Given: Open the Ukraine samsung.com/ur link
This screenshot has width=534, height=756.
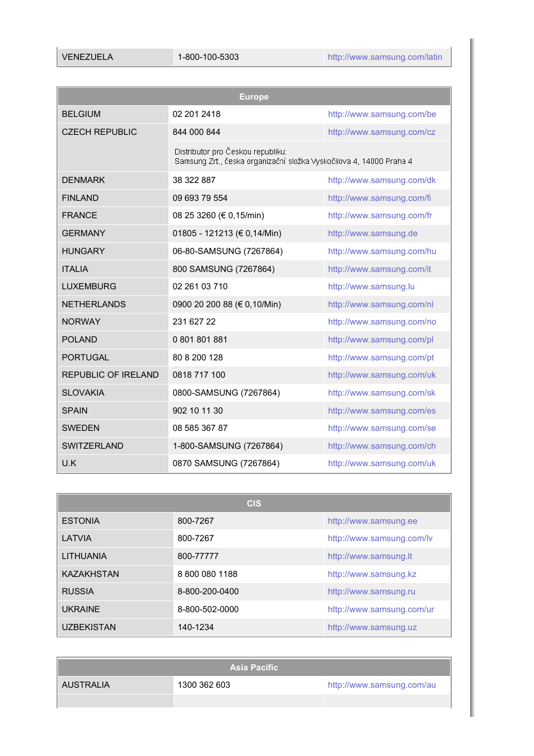Looking at the screenshot, I should click(381, 609).
